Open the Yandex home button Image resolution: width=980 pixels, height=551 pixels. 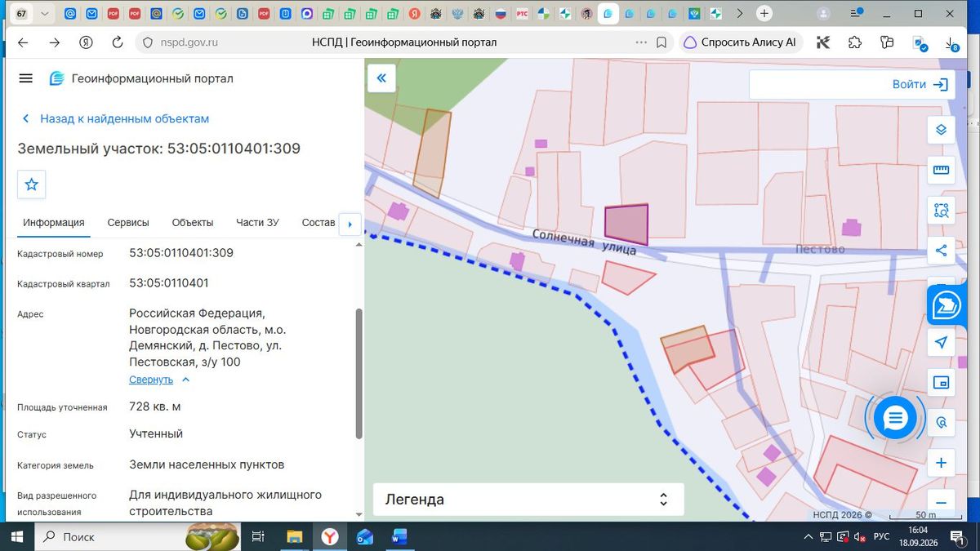tap(86, 42)
